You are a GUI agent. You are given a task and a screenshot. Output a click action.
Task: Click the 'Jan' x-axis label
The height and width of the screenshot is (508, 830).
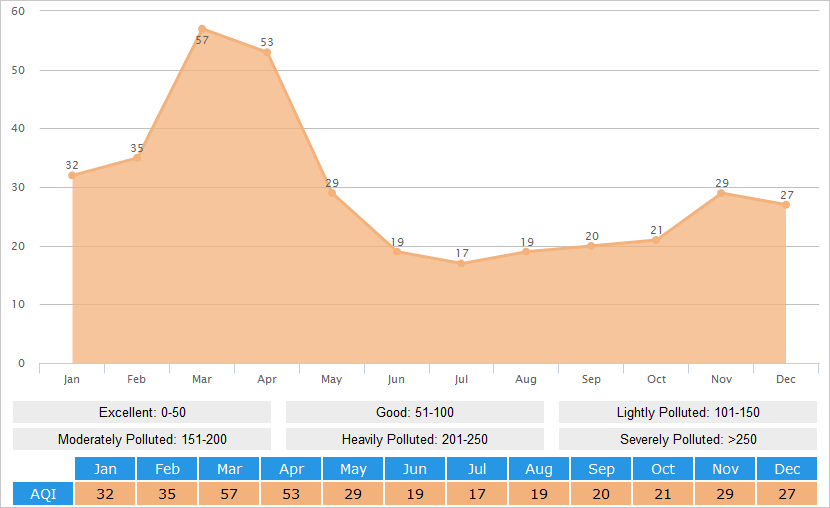pos(71,379)
